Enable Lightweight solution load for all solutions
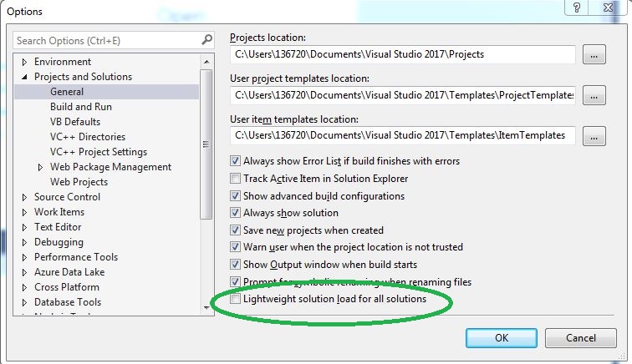Image resolution: width=632 pixels, height=364 pixels. pos(235,299)
